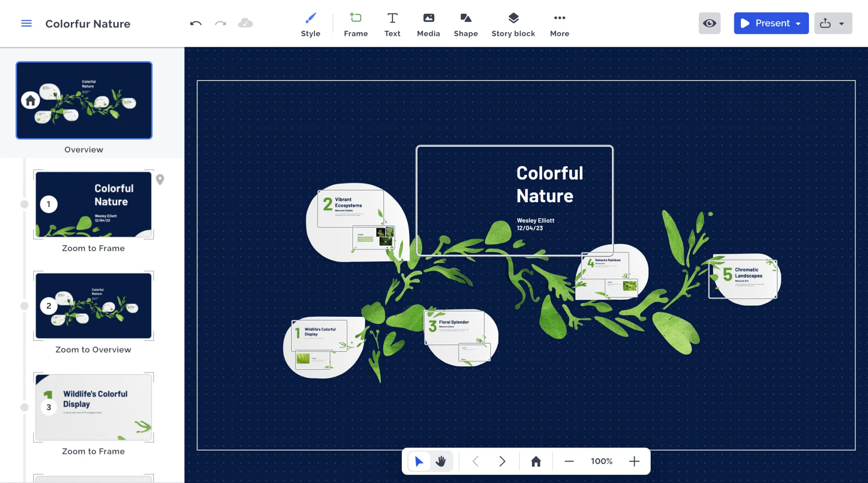Return to home view with the home button
Image resolution: width=868 pixels, height=483 pixels.
pos(535,461)
